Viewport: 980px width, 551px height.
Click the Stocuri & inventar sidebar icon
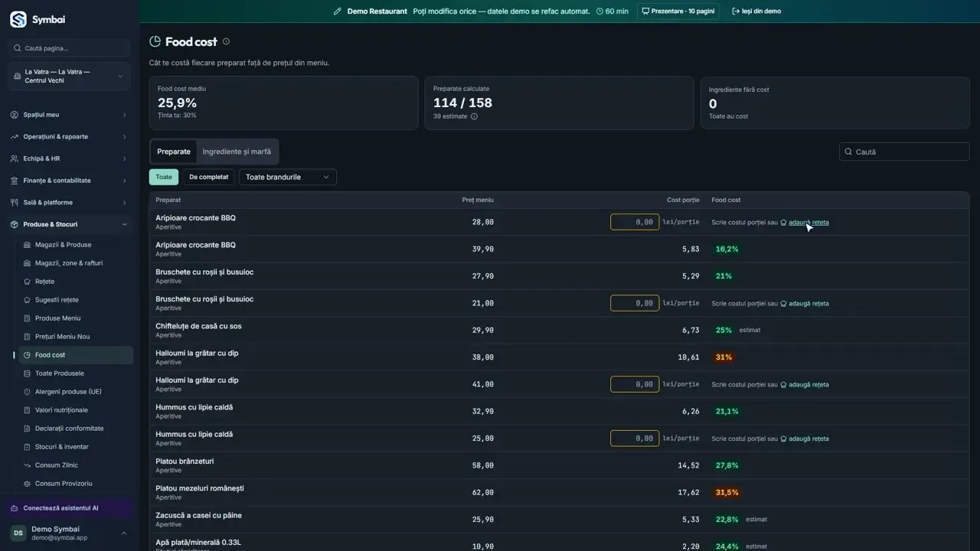coord(28,447)
